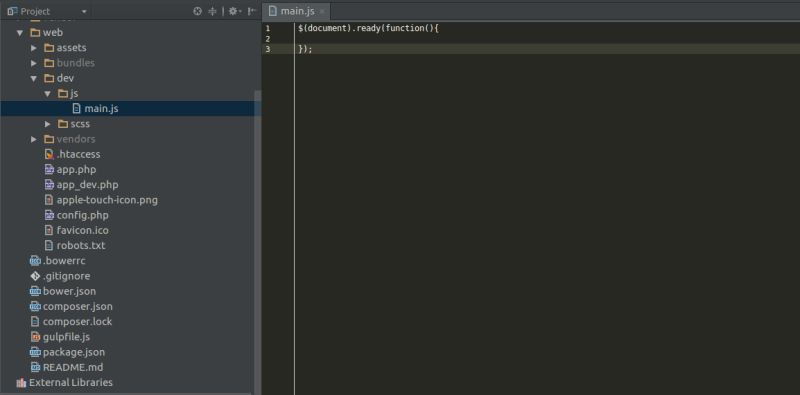Image resolution: width=800 pixels, height=395 pixels.
Task: Click the robots.txt file icon
Action: pyautogui.click(x=49, y=245)
